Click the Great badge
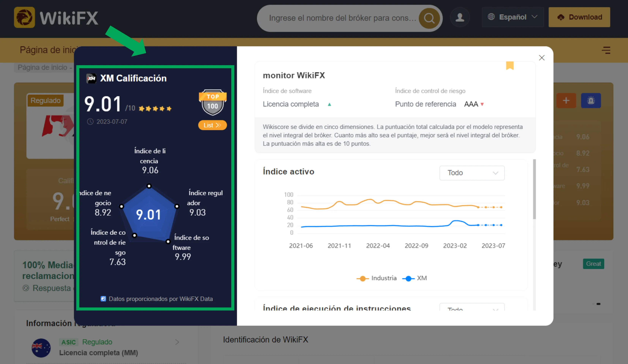Screen dimensions: 628x364 coord(593,264)
